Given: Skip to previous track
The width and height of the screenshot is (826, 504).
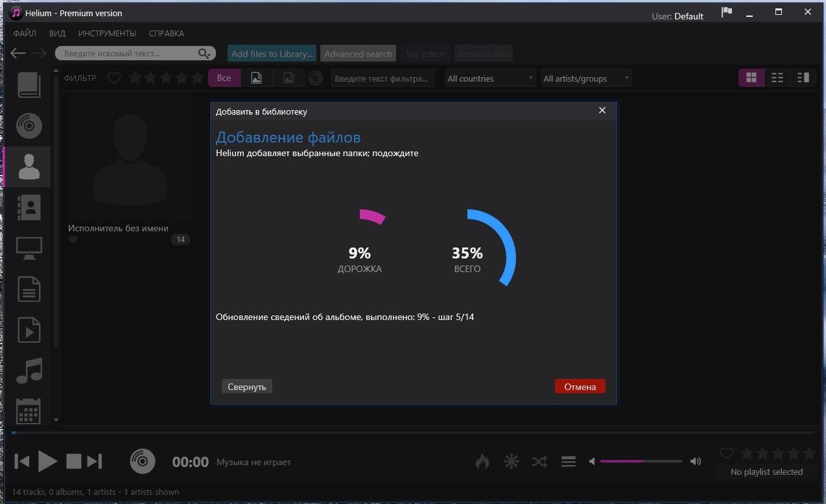Looking at the screenshot, I should pyautogui.click(x=22, y=461).
